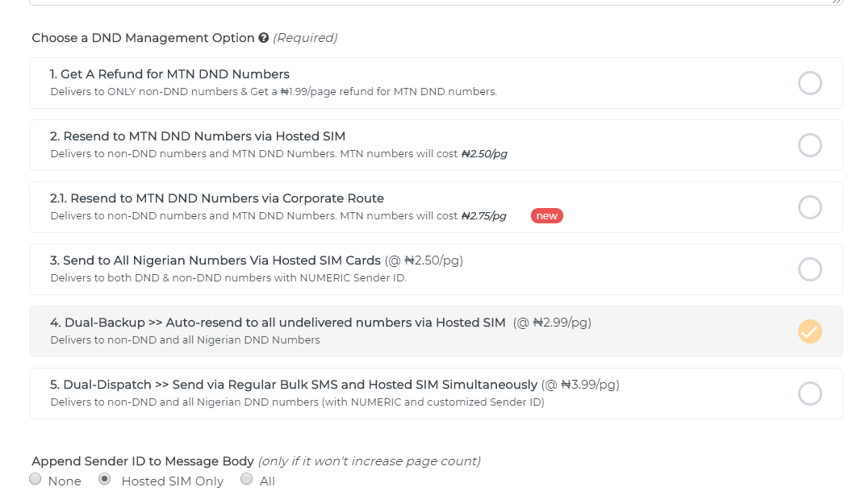Image resolution: width=861 pixels, height=504 pixels.
Task: Select the Refund for MTN DND Numbers radio circle
Action: click(810, 83)
